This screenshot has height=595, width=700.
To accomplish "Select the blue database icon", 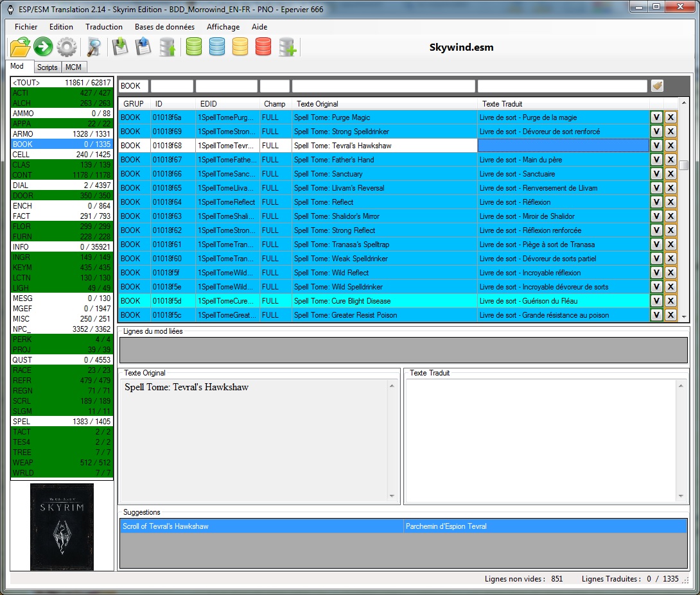I will coord(217,47).
